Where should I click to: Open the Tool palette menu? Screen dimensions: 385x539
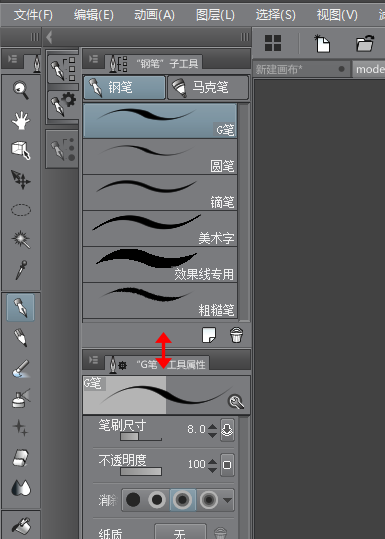pyautogui.click(x=12, y=59)
